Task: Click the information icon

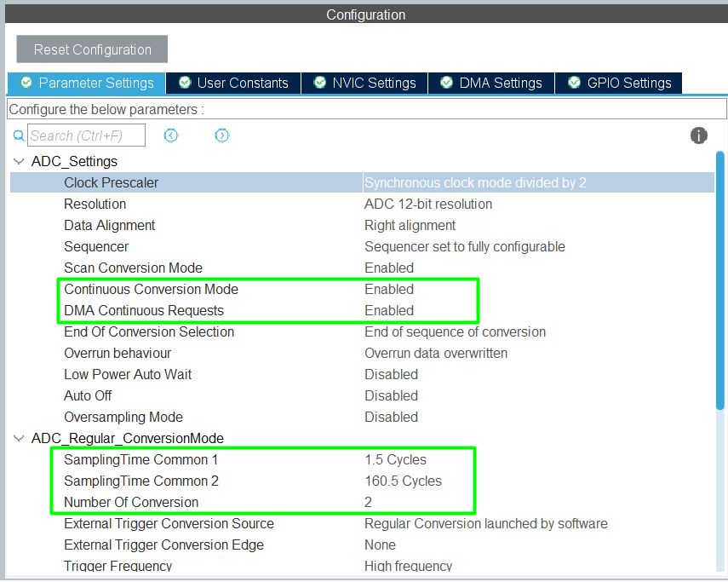Action: [699, 135]
